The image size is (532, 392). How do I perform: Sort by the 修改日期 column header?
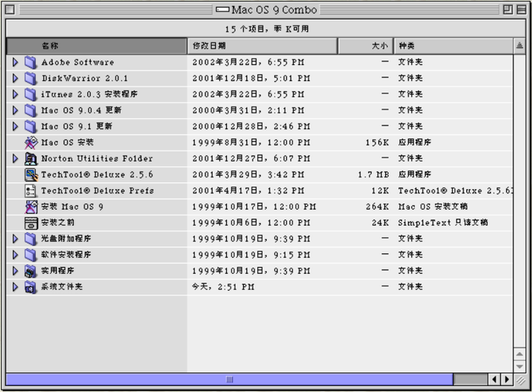coord(262,46)
